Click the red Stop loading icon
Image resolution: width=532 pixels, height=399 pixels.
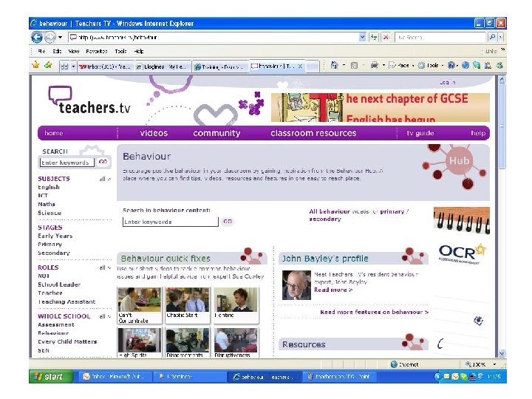point(386,37)
